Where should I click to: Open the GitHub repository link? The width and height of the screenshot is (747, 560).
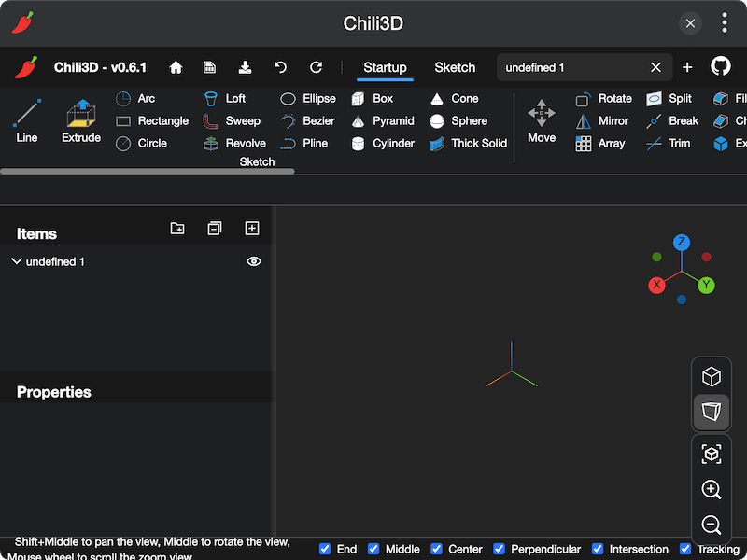[720, 66]
